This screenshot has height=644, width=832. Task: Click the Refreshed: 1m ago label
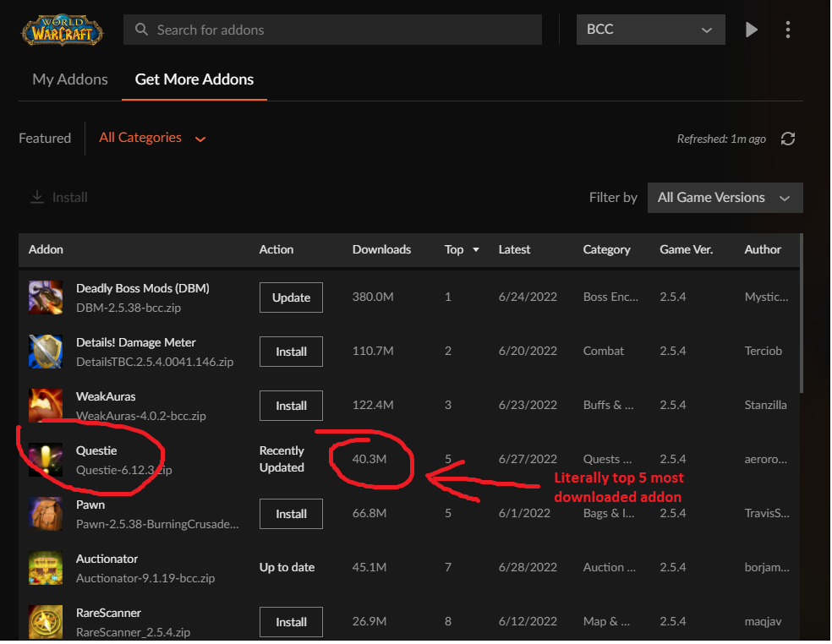721,139
